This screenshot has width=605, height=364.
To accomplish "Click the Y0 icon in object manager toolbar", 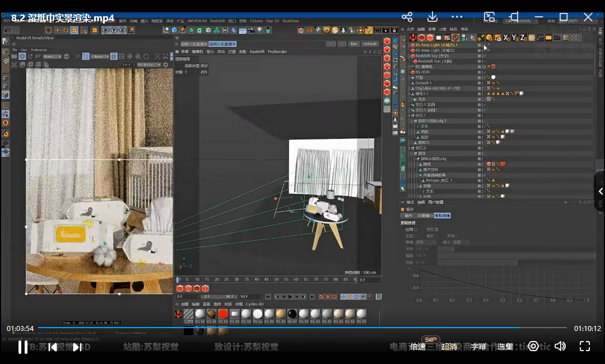I will click(515, 38).
